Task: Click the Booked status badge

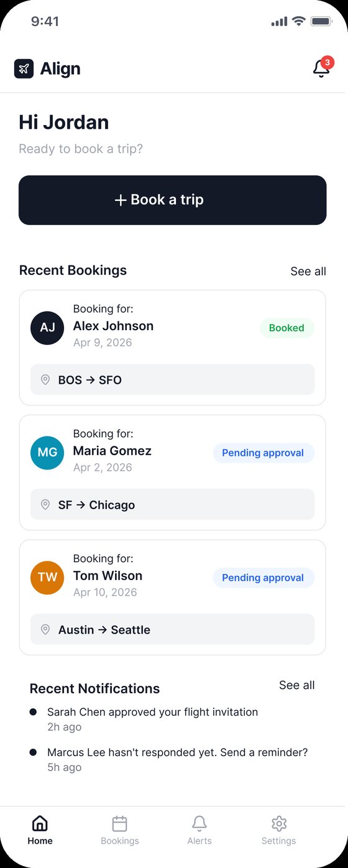Action: pyautogui.click(x=287, y=328)
